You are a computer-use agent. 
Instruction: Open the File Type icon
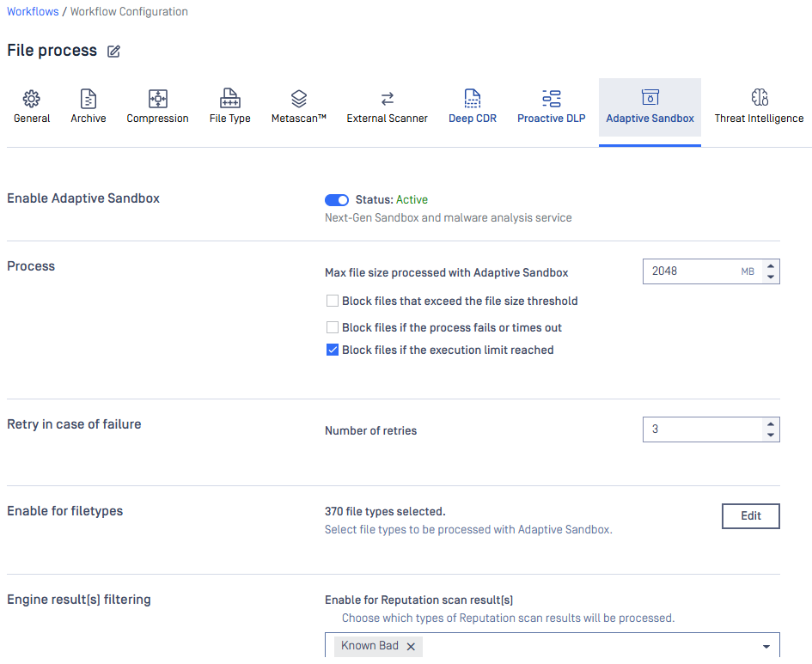[x=229, y=99]
